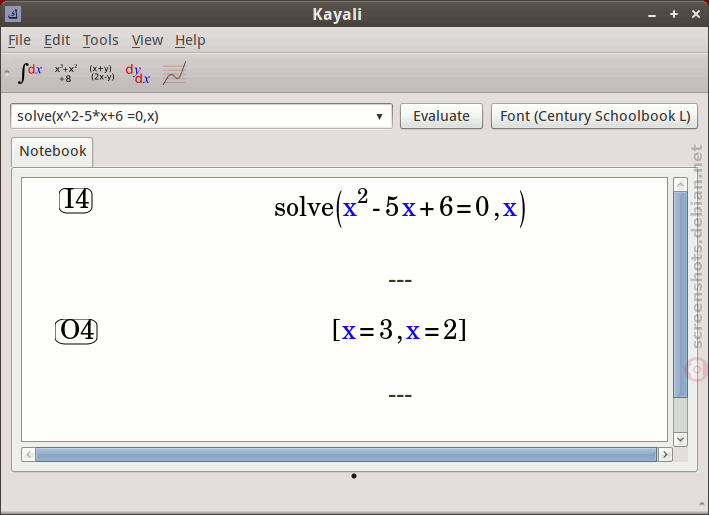
Task: Open the View menu
Action: pos(147,40)
